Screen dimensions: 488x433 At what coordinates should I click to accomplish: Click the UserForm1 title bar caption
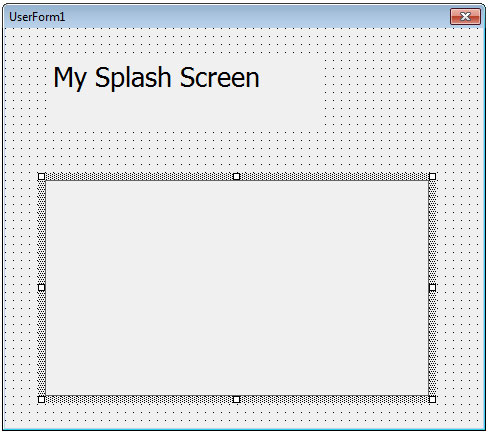pyautogui.click(x=37, y=17)
